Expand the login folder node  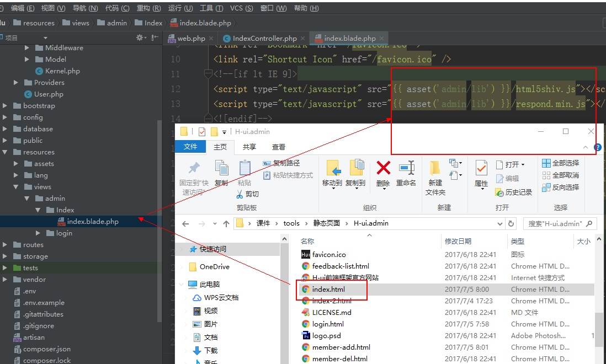point(38,233)
